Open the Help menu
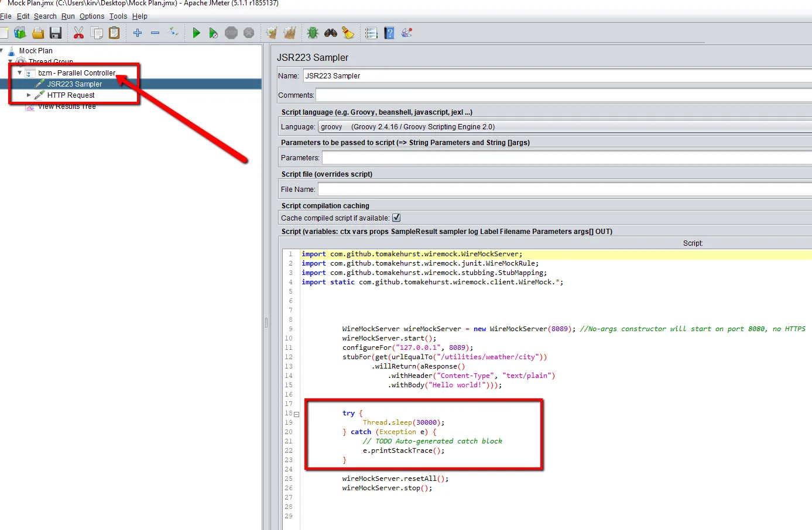This screenshot has height=530, width=812. point(140,16)
